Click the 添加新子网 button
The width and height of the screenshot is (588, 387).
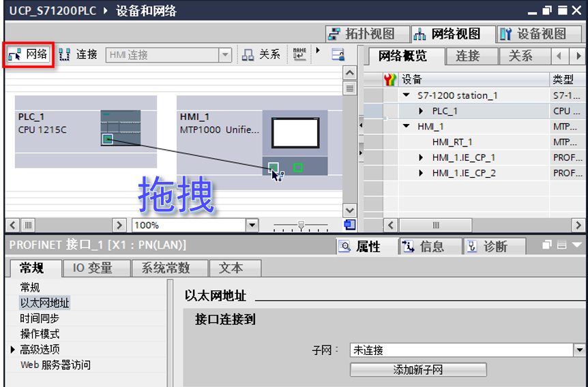coord(418,370)
